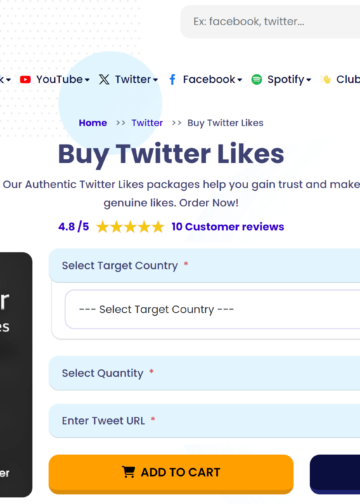The width and height of the screenshot is (360, 504).
Task: Click the green Spotify logo icon
Action: 257,79
